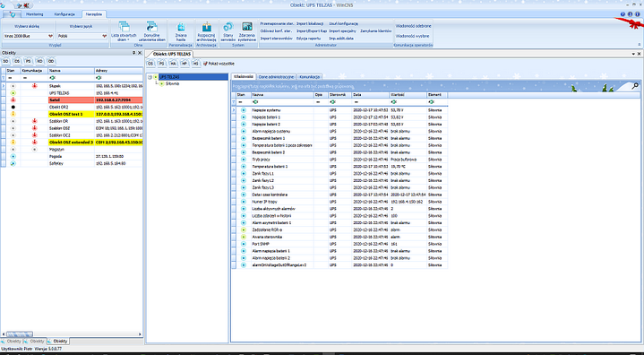Toggle the Pokaż wszystkie option
This screenshot has height=355, width=644.
point(219,64)
